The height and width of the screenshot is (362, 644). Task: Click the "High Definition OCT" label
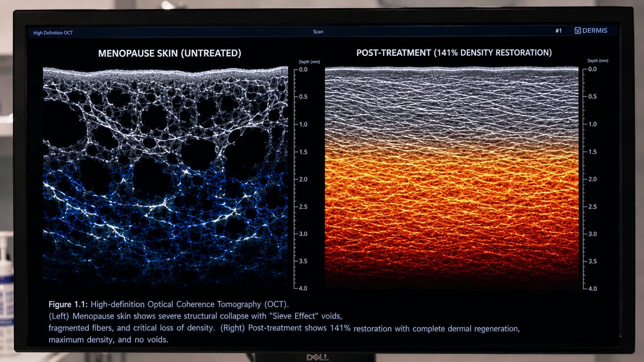(53, 33)
